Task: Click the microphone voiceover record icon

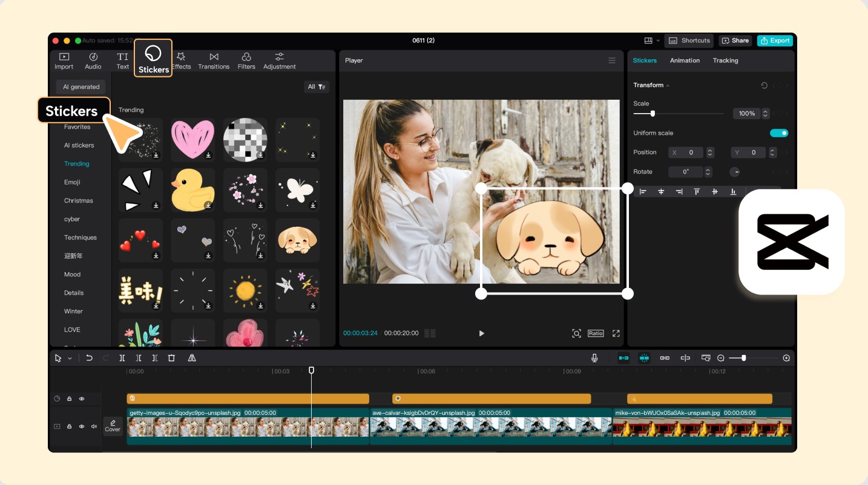Action: (594, 358)
